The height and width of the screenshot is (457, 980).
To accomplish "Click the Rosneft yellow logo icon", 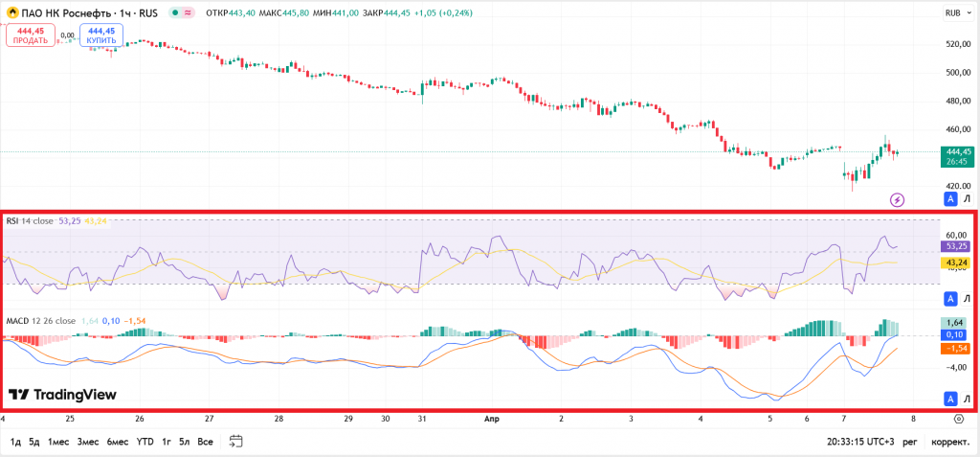I will pos(11,12).
